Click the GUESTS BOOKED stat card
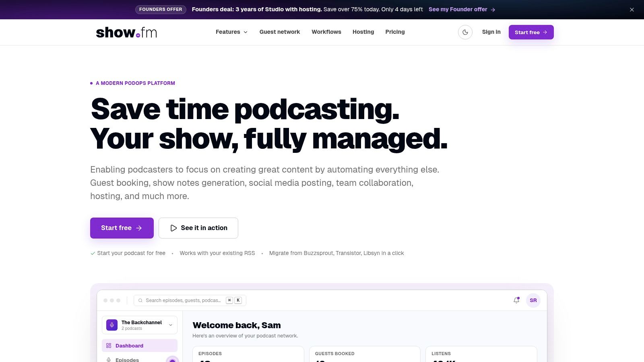The height and width of the screenshot is (362, 644). [365, 354]
